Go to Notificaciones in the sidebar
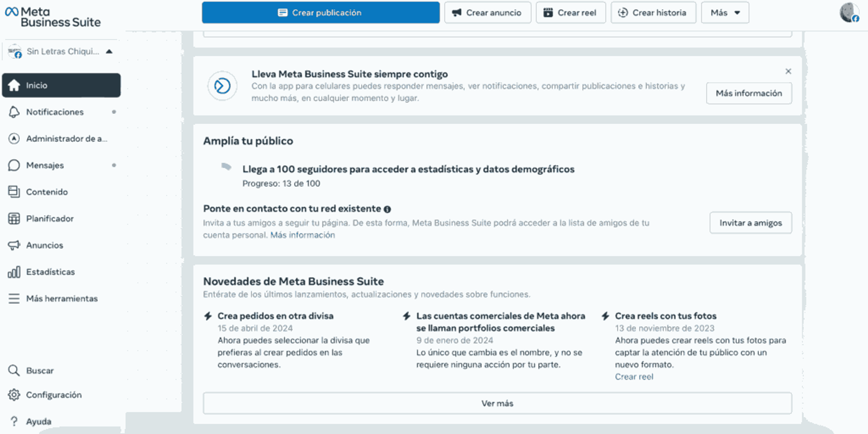868x434 pixels. tap(61, 112)
